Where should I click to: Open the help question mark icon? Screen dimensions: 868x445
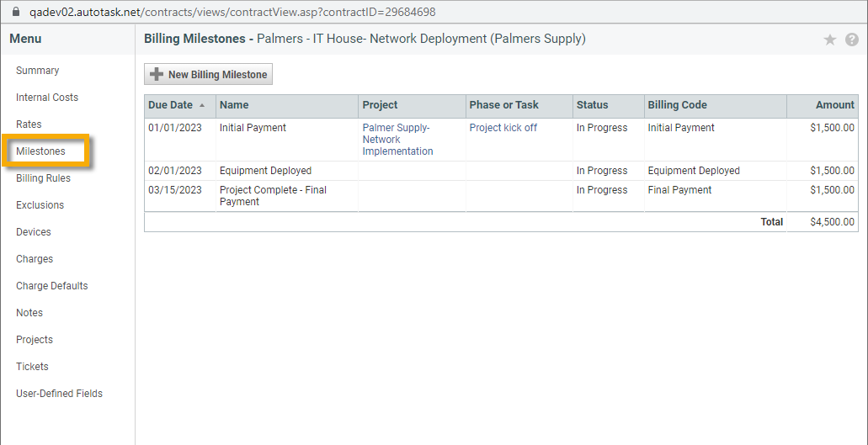[851, 40]
